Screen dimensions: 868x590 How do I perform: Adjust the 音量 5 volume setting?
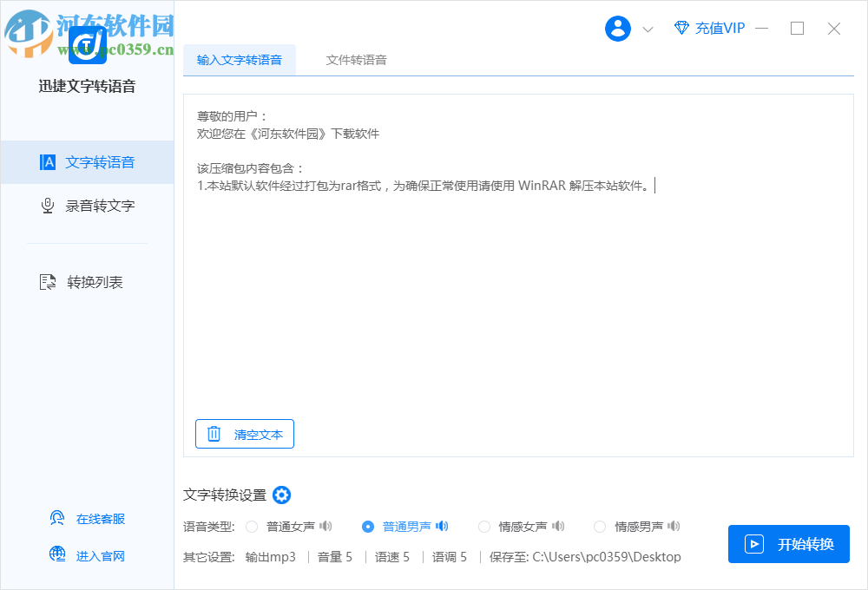(335, 556)
